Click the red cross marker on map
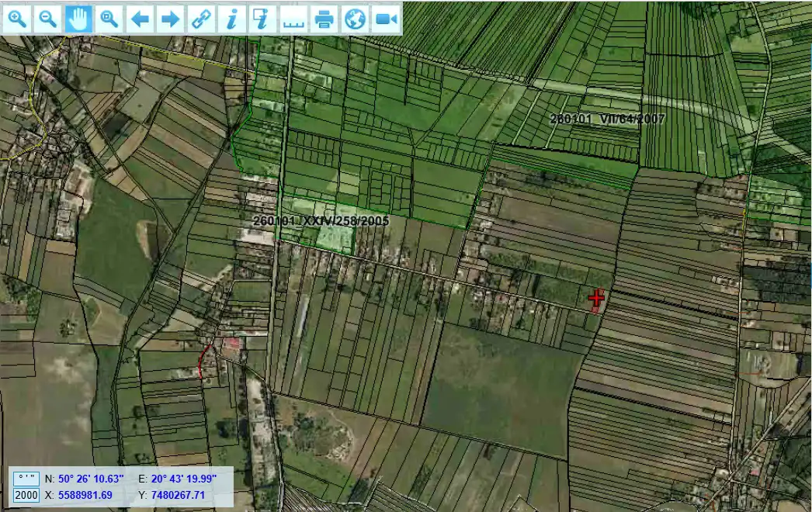Screen dimensions: 812x512 tap(596, 298)
